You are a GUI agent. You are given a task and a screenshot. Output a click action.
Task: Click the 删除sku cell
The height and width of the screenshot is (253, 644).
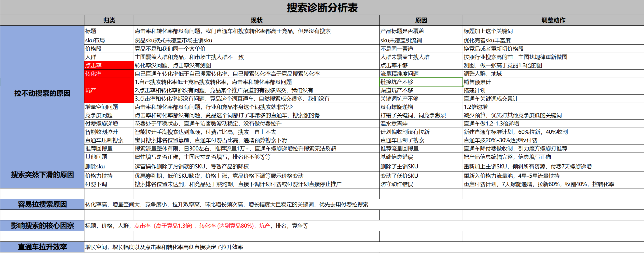[x=109, y=166]
